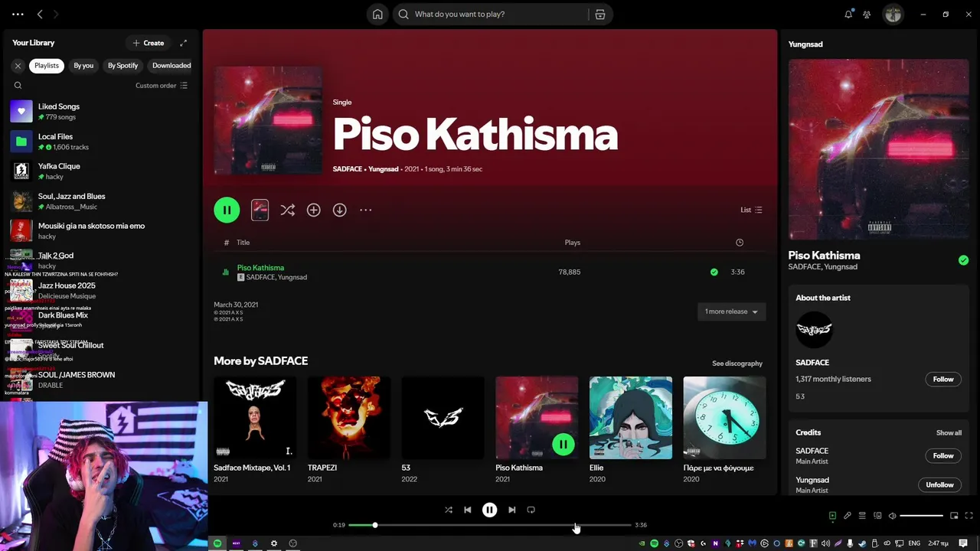980x551 pixels.
Task: Navigate back with the left arrow
Action: click(40, 14)
